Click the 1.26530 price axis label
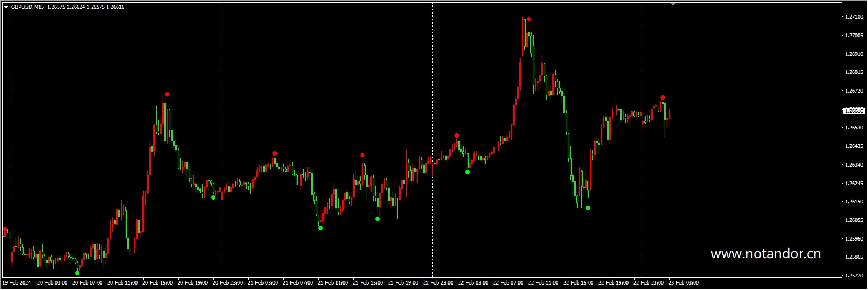 tap(854, 128)
